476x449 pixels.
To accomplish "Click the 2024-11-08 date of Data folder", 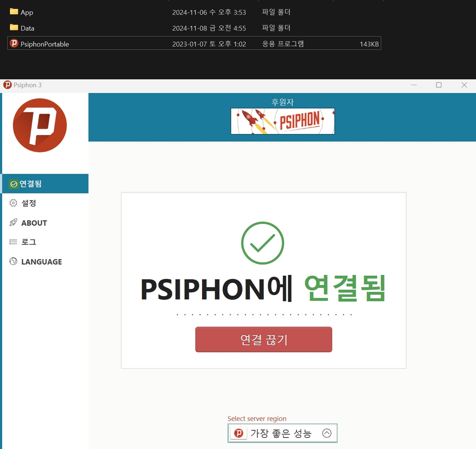I will click(x=209, y=28).
